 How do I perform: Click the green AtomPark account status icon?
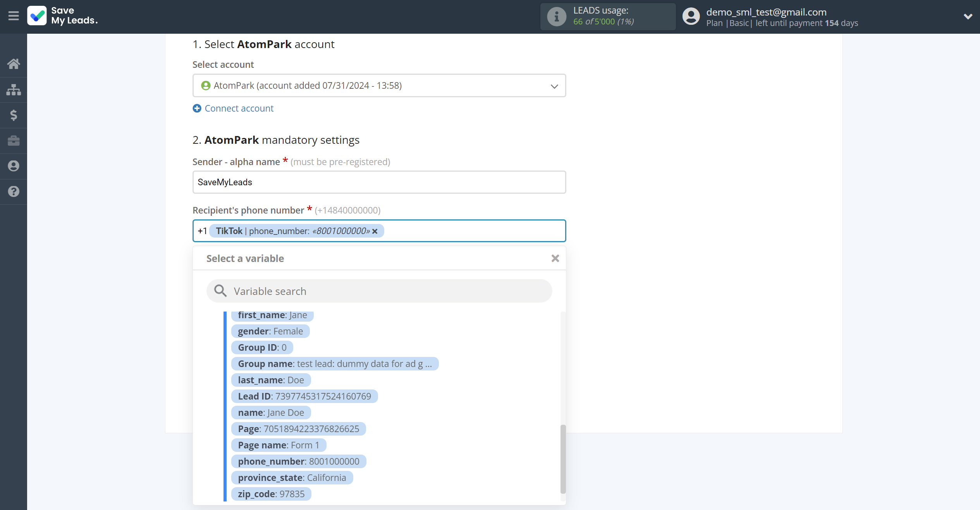click(x=206, y=86)
